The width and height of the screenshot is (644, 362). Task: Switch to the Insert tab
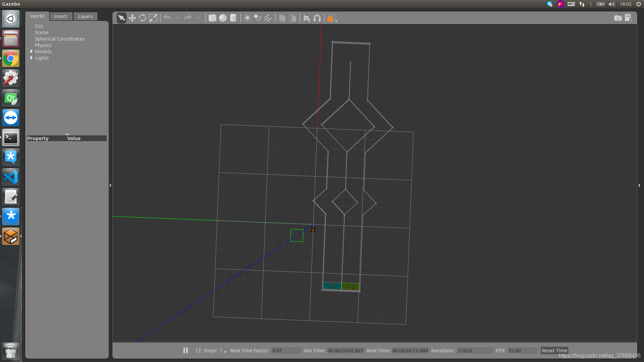point(60,16)
